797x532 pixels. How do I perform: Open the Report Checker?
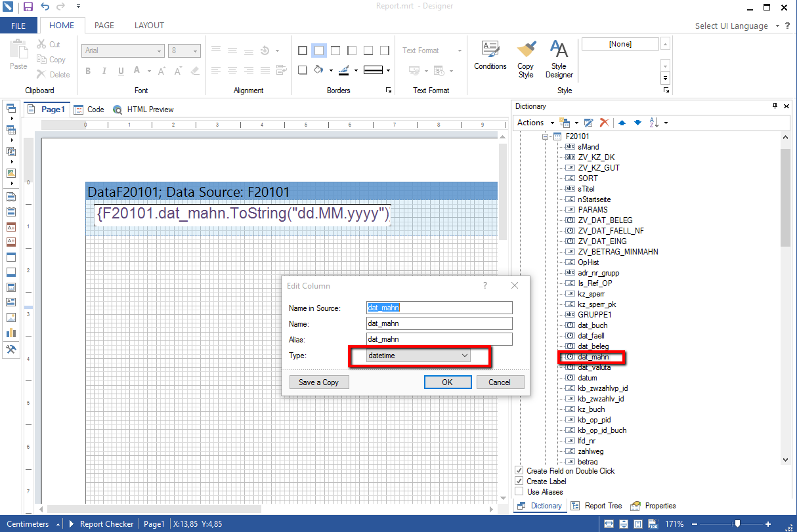[x=101, y=524]
